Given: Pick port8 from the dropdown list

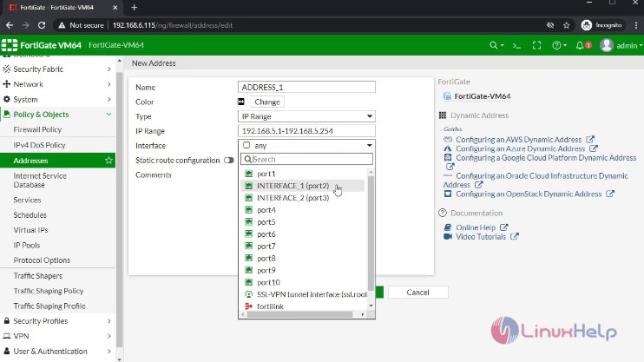Looking at the screenshot, I should (302, 259).
